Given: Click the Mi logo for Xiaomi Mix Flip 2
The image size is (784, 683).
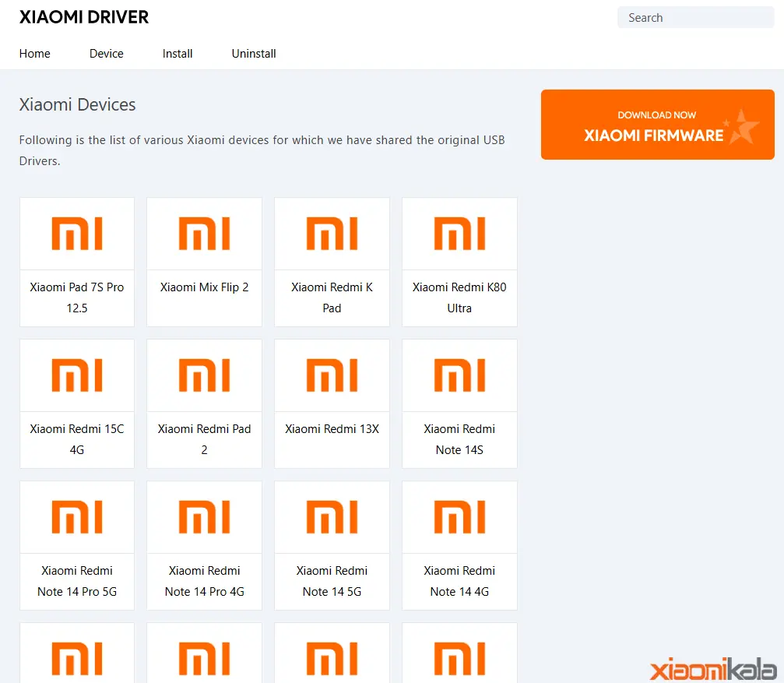Looking at the screenshot, I should (204, 234).
